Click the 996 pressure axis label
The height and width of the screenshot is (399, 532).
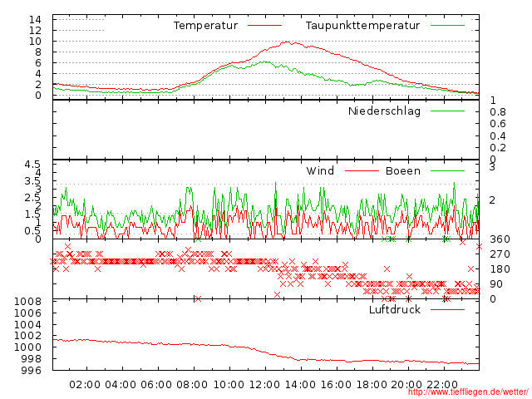click(x=31, y=370)
